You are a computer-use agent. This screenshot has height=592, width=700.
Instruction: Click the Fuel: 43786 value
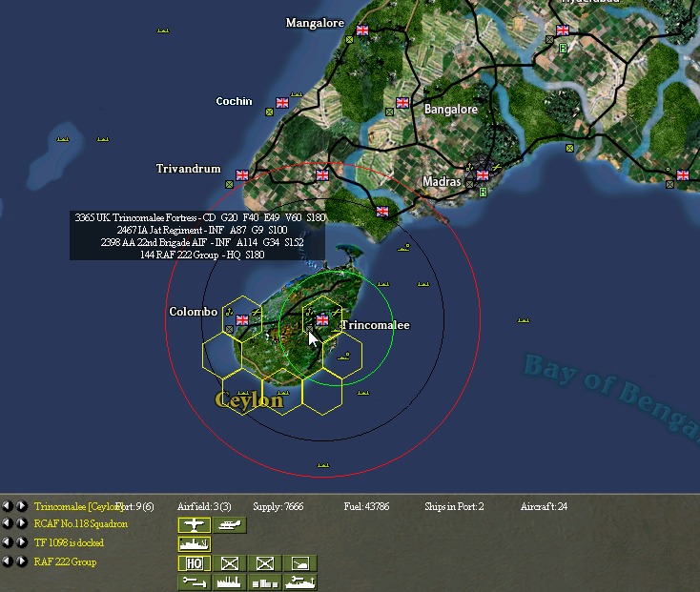(366, 507)
